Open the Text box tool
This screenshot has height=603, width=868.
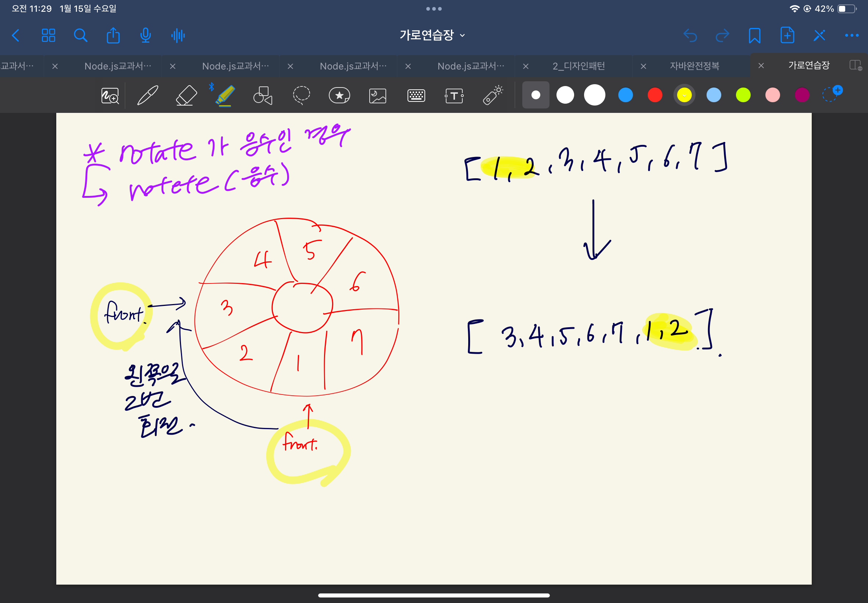[x=454, y=96]
